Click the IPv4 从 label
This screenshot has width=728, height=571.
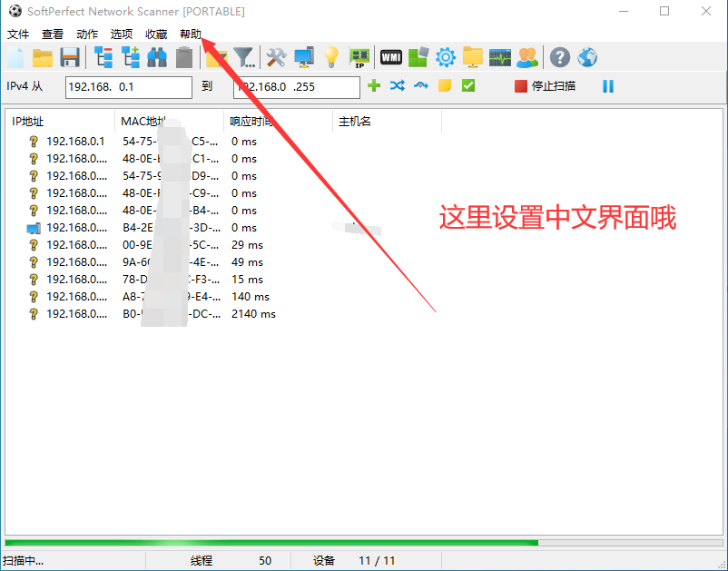tap(25, 86)
